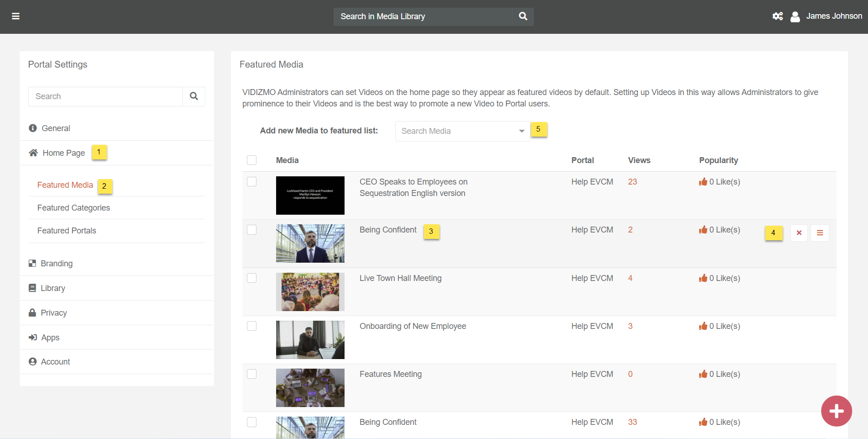Image resolution: width=868 pixels, height=439 pixels.
Task: Remove Being Confident with the red X
Action: (799, 233)
